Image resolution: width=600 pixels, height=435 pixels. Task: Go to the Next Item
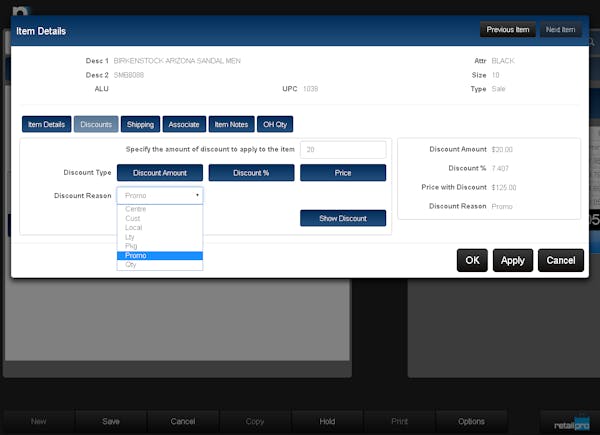560,29
